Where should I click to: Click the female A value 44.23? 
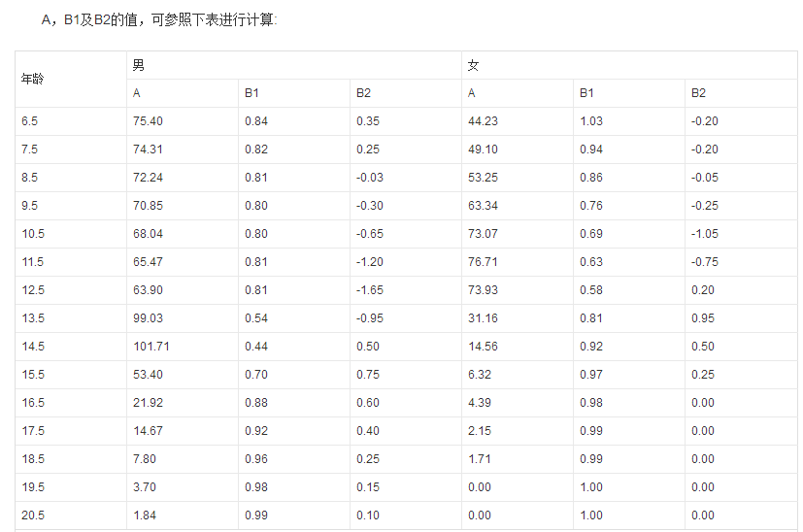[x=483, y=121]
